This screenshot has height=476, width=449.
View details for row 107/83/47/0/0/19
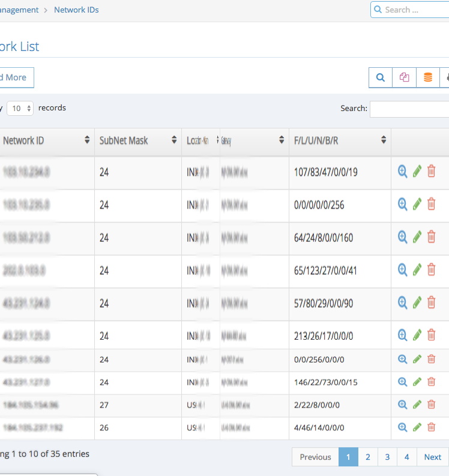click(403, 172)
